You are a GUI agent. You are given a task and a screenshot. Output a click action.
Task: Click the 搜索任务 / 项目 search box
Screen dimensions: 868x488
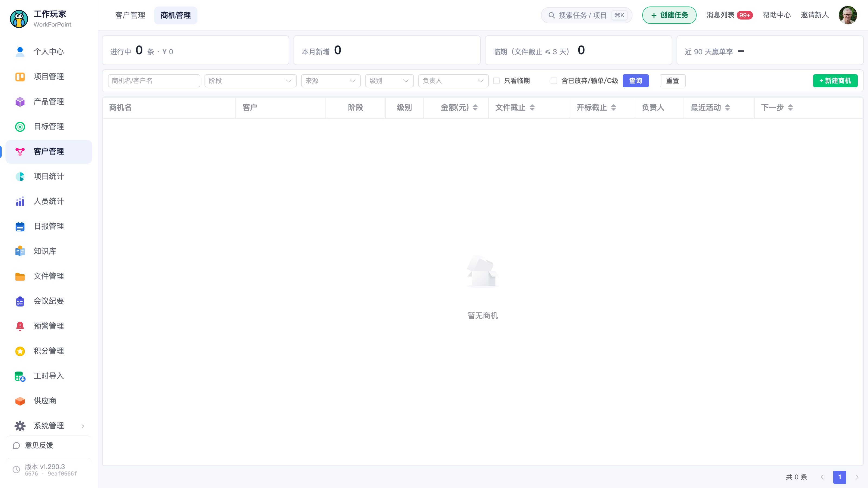pos(586,15)
